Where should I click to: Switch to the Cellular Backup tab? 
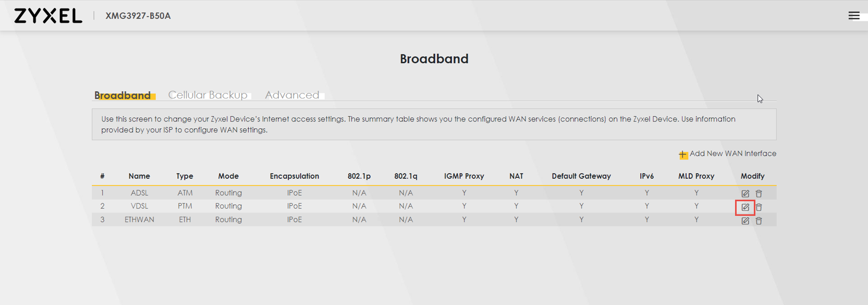click(207, 95)
